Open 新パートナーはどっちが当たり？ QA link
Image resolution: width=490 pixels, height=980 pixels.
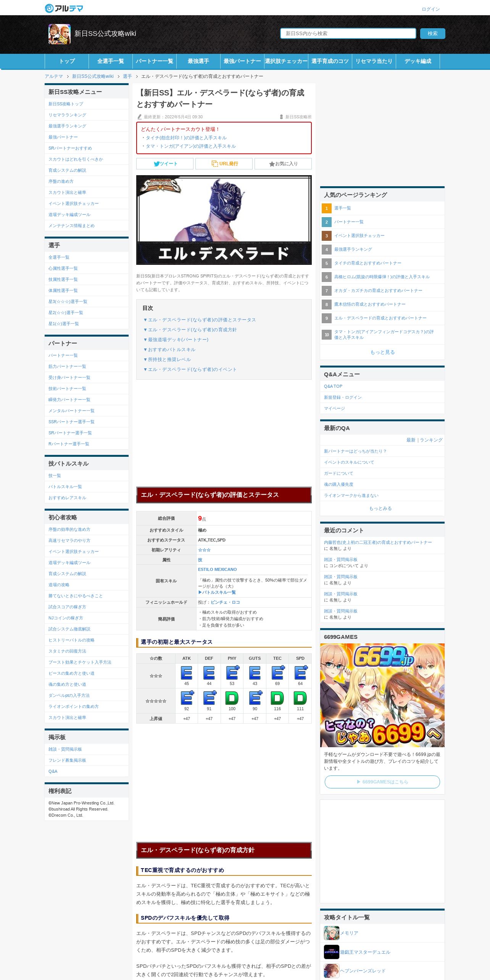tap(355, 451)
